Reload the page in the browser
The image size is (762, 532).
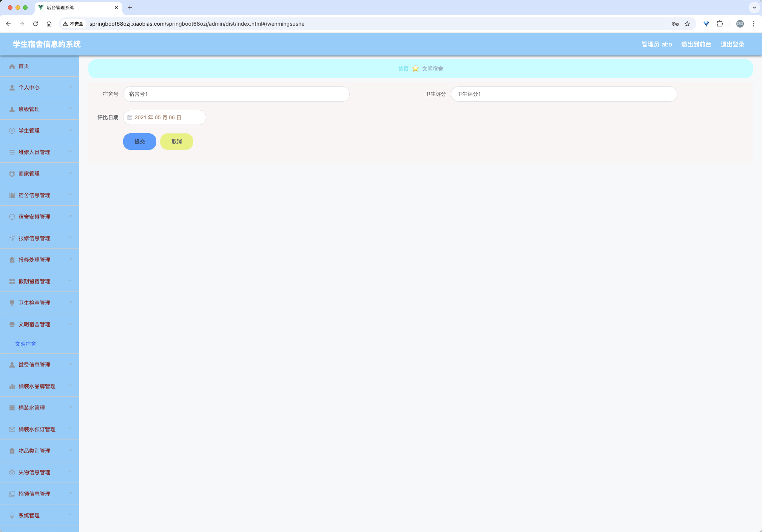coord(35,24)
